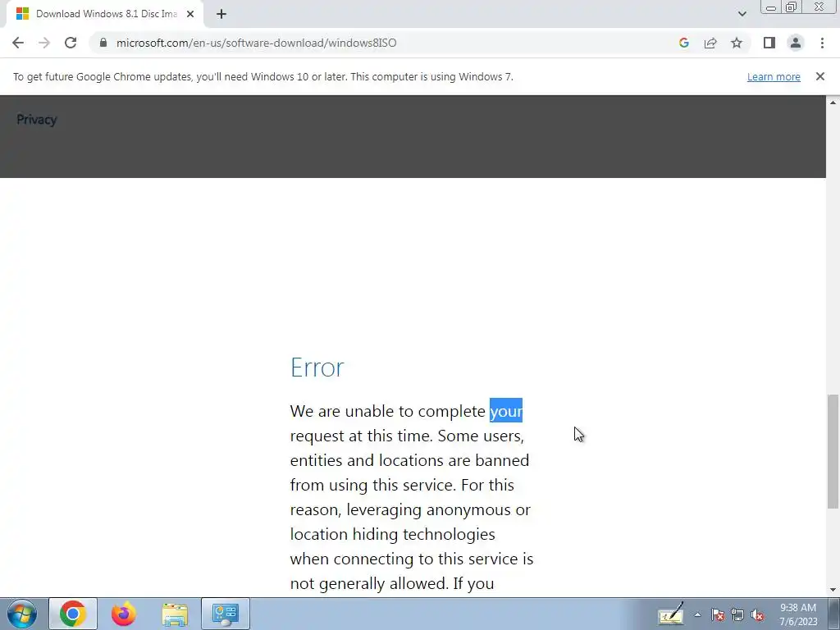Select the Download Windows 8.1 Disc Image tab
Viewport: 840px width, 630px height.
106,14
